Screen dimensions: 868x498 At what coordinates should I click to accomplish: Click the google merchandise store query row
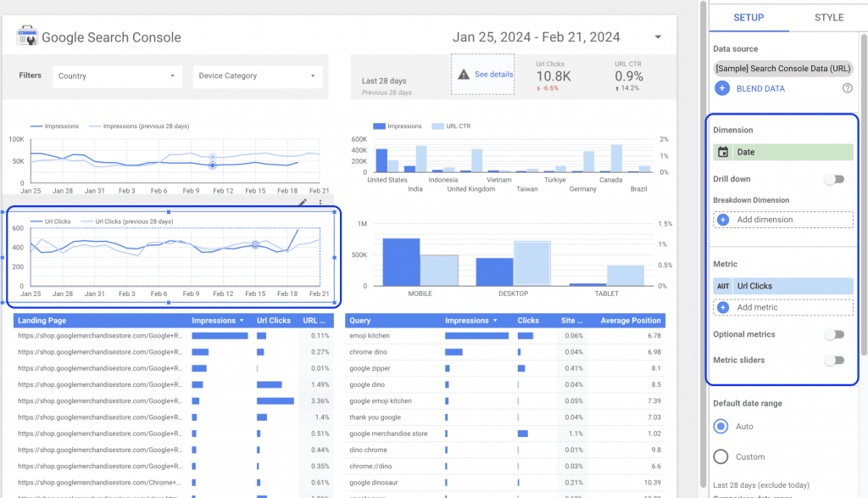pyautogui.click(x=505, y=434)
